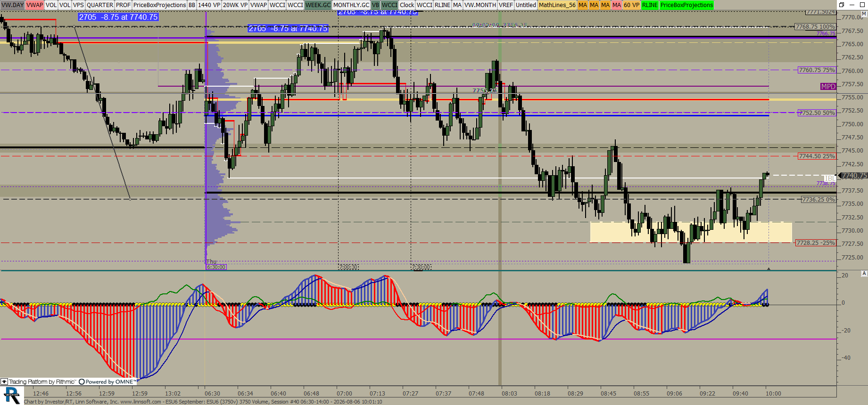The width and height of the screenshot is (868, 405).
Task: Click the Trading Platform by Rithmic text
Action: pos(42,382)
